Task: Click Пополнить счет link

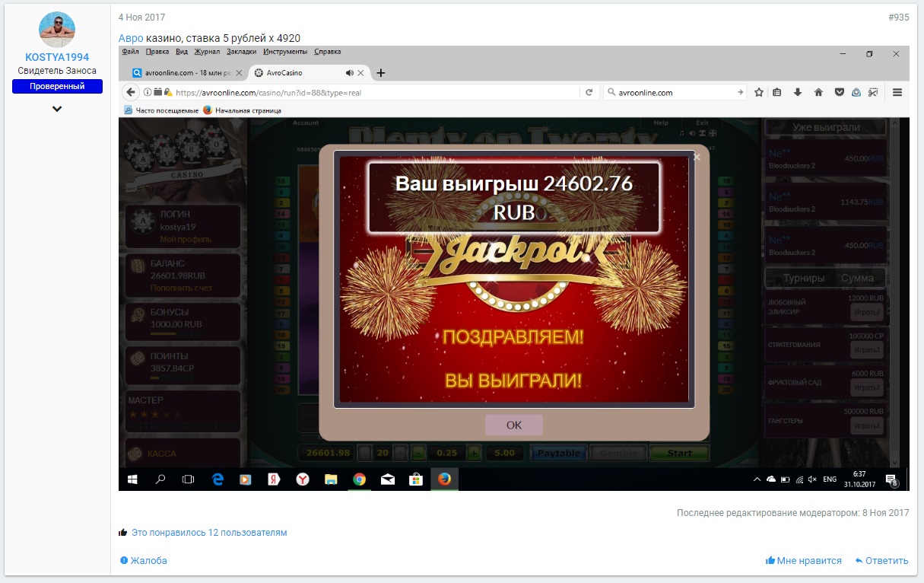Action: (182, 288)
